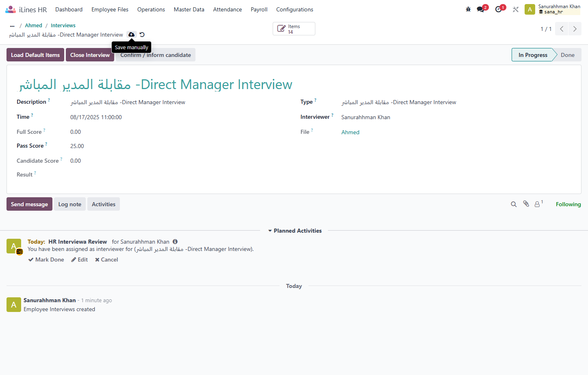This screenshot has width=588, height=375.
Task: Click the user avatar for Sanurahhman Khan
Action: (x=530, y=9)
